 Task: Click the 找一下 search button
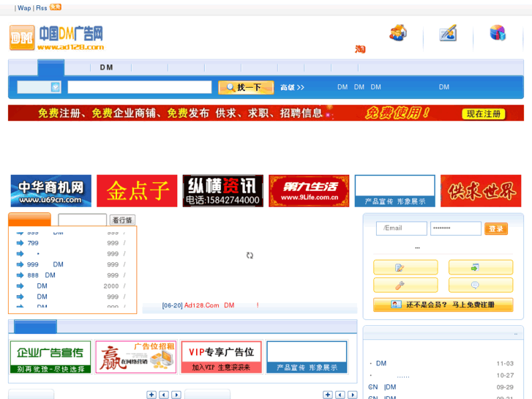tap(246, 87)
